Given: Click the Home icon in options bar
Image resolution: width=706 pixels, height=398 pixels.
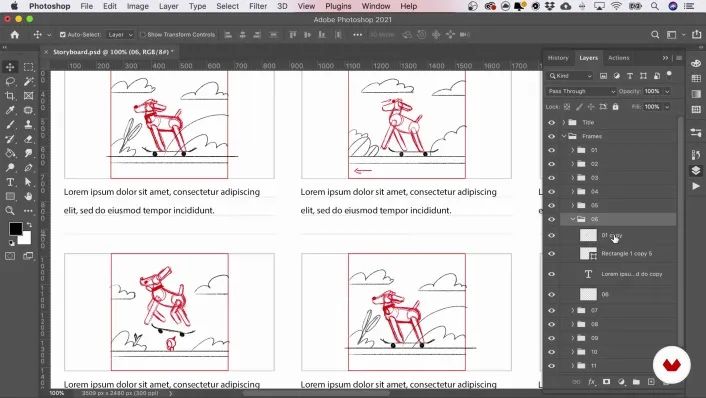Looking at the screenshot, I should 15,35.
